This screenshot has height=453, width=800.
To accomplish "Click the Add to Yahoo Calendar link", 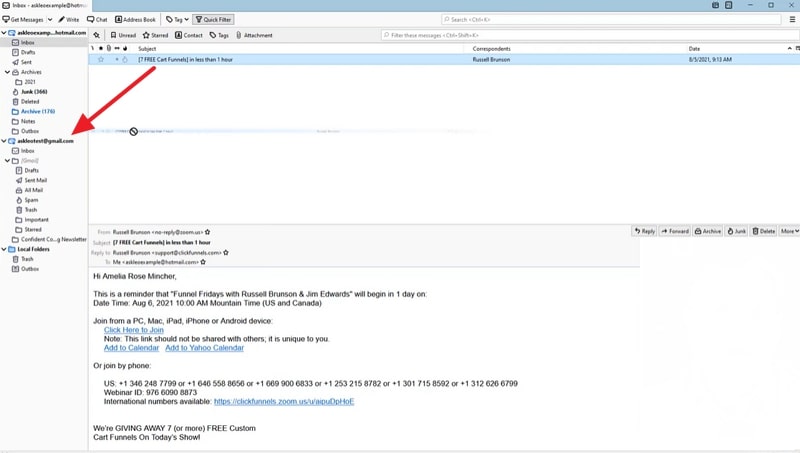I will [x=205, y=348].
